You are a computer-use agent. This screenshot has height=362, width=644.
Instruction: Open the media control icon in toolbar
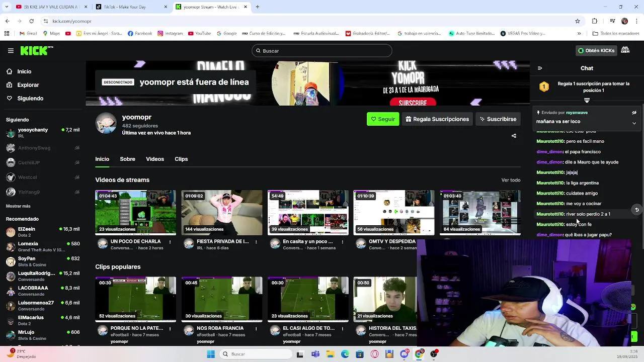612,21
